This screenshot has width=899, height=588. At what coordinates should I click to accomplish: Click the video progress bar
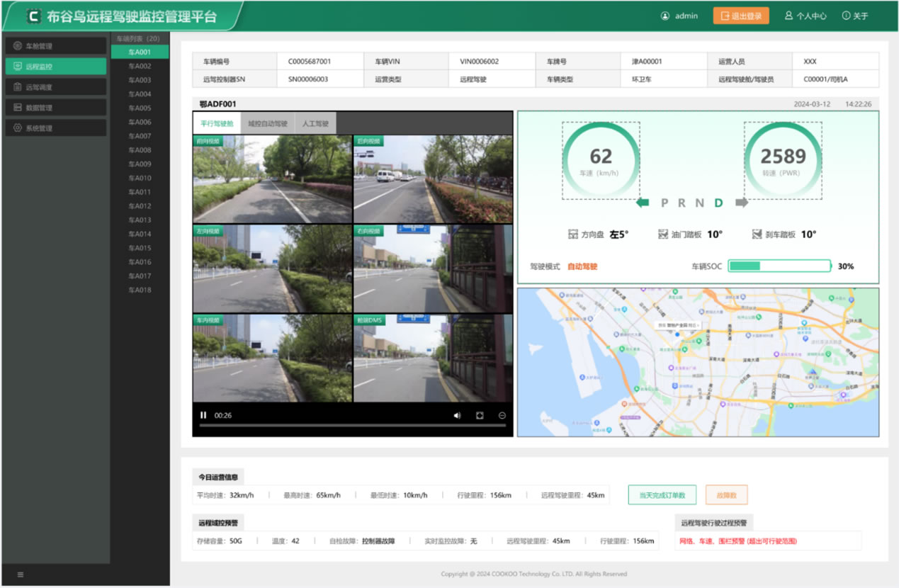pyautogui.click(x=352, y=426)
